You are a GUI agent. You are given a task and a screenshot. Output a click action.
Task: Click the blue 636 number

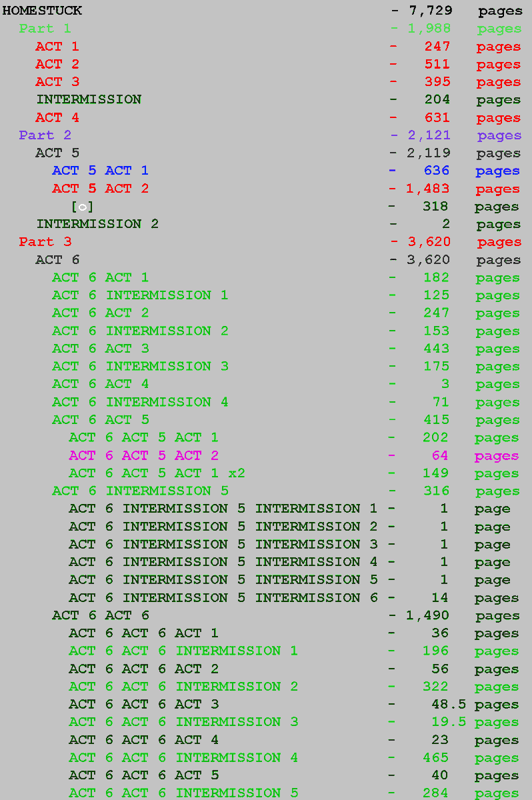(x=437, y=171)
